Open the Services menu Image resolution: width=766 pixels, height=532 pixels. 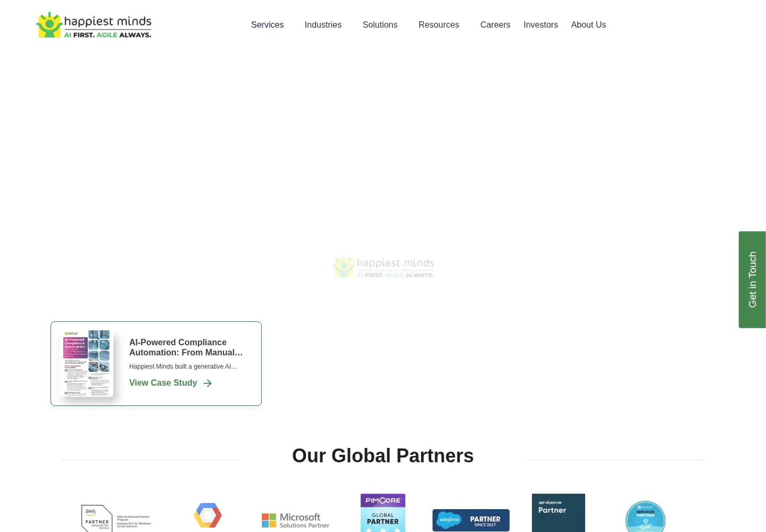(267, 25)
